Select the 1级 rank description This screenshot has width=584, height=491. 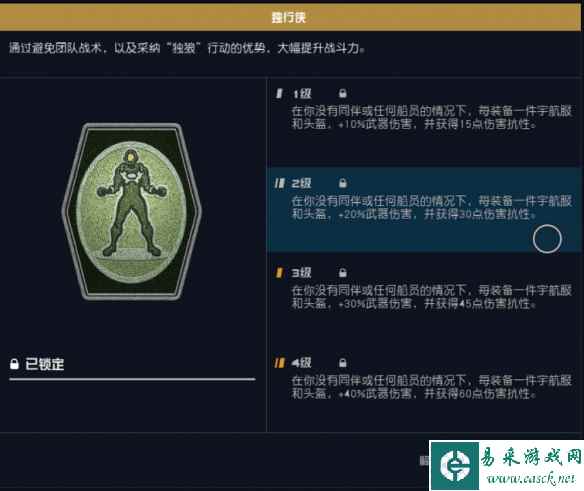(431, 117)
